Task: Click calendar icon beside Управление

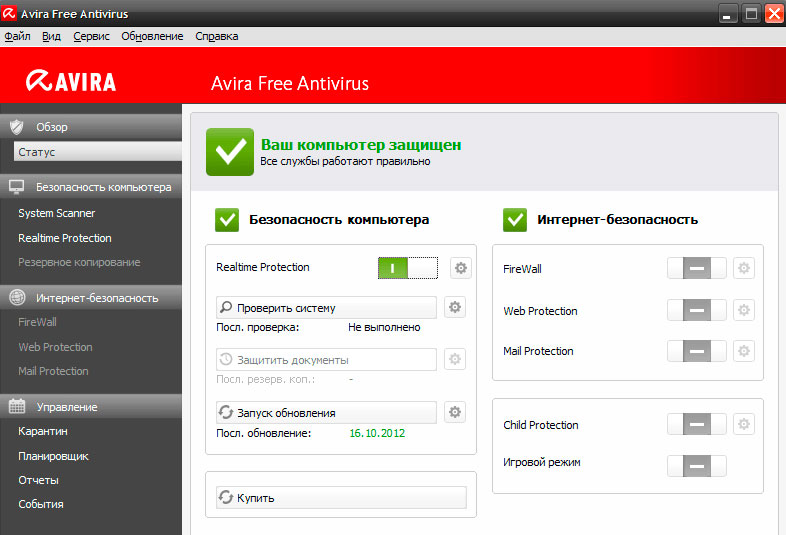Action: [x=17, y=406]
